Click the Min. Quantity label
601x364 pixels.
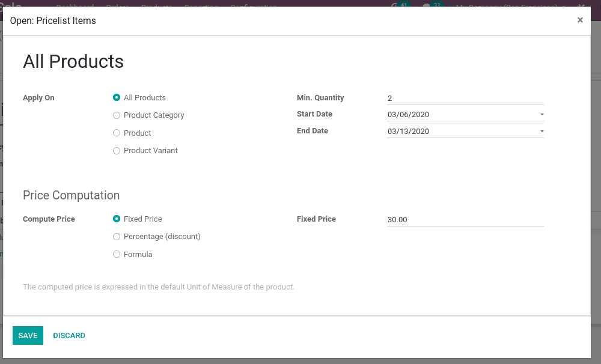pos(320,98)
